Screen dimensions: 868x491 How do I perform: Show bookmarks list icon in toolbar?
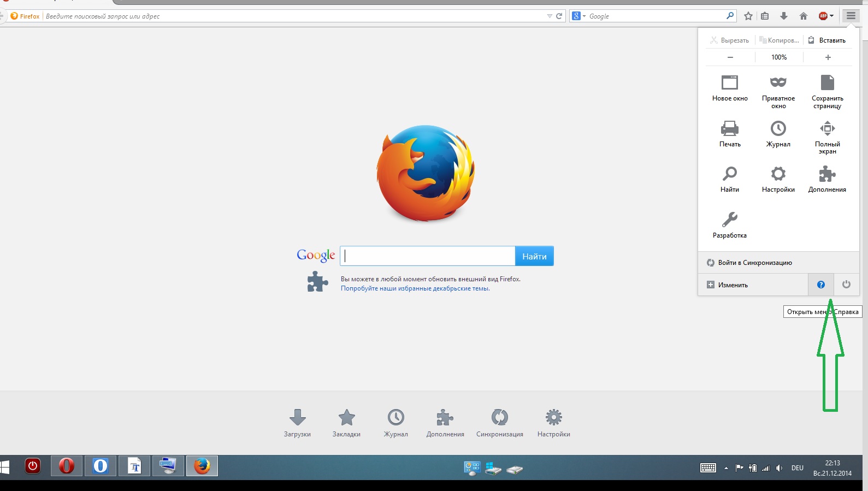click(x=765, y=16)
